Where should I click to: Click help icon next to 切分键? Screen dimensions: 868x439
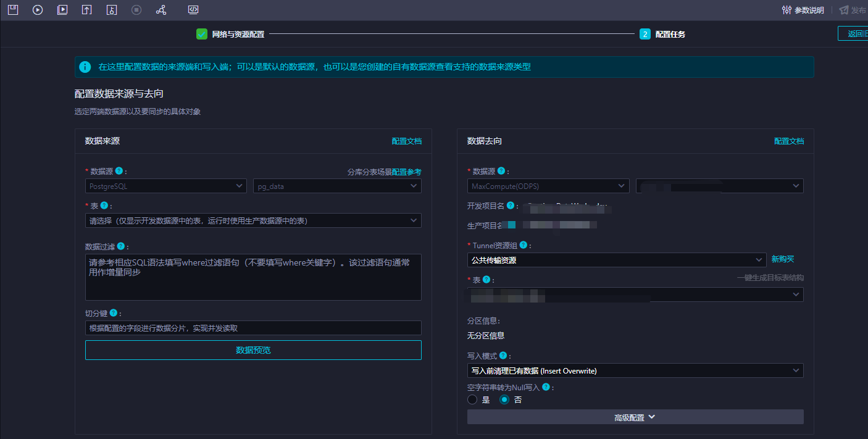pos(113,313)
